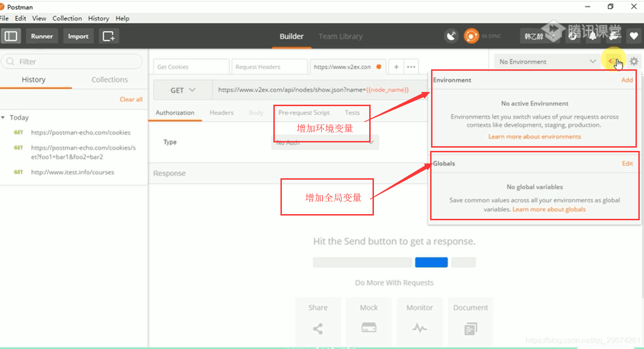The image size is (644, 349).
Task: Select the Body tab
Action: point(256,113)
